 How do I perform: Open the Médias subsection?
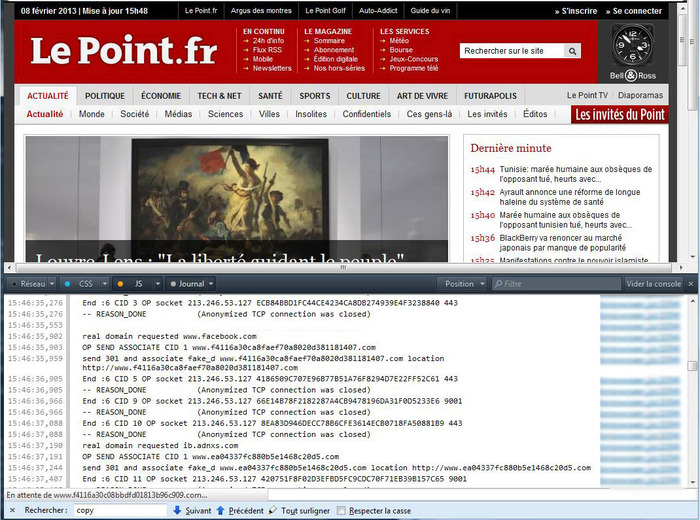178,114
